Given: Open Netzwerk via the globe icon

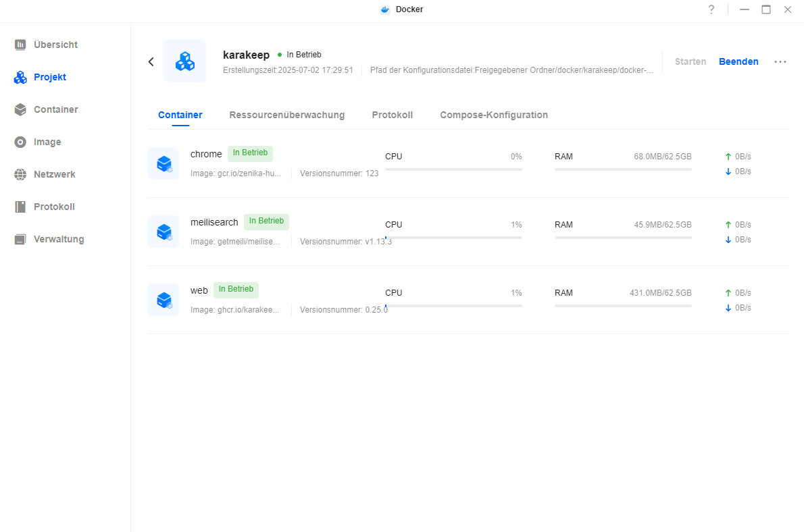Looking at the screenshot, I should click(x=20, y=174).
